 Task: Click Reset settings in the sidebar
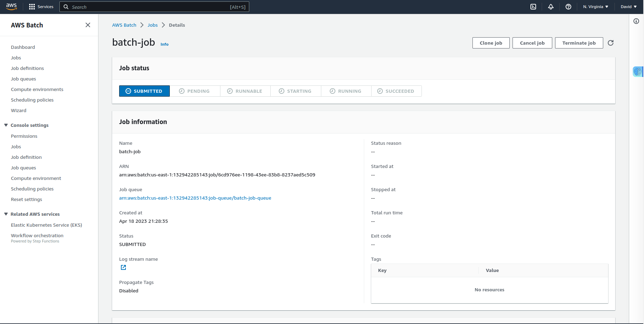pos(26,199)
